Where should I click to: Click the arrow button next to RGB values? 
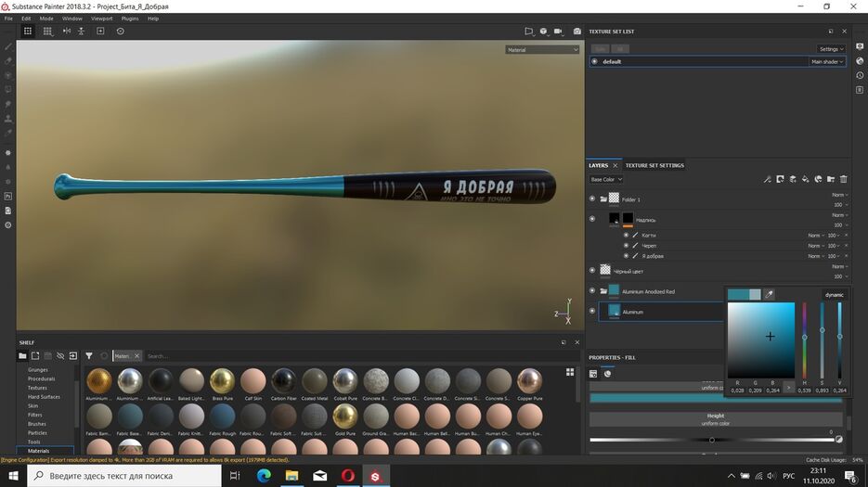[789, 388]
